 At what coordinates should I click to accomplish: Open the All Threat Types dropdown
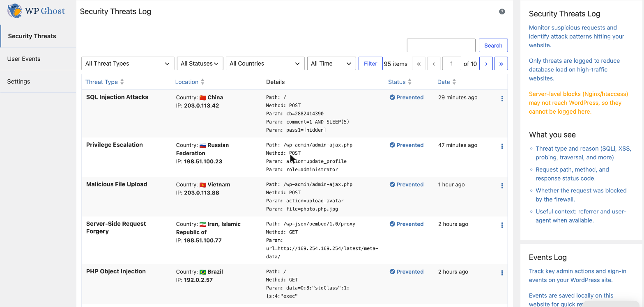click(x=128, y=64)
